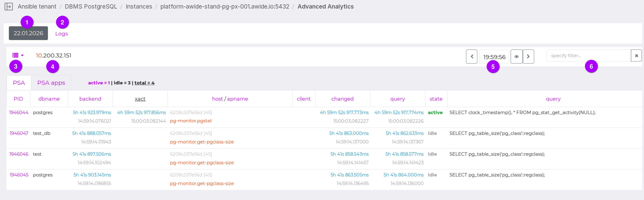
Task: Sort by backend column header
Action: pyautogui.click(x=90, y=99)
